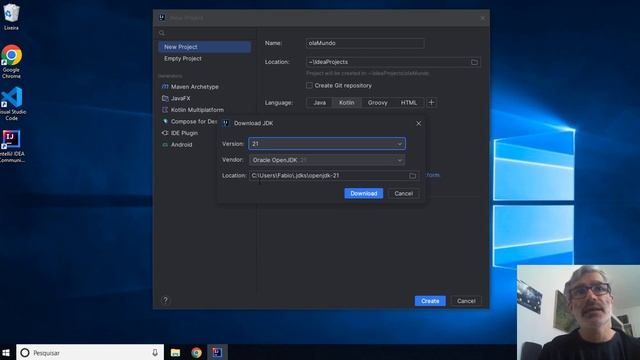Choose Java as the language
640x360 pixels.
pos(319,102)
